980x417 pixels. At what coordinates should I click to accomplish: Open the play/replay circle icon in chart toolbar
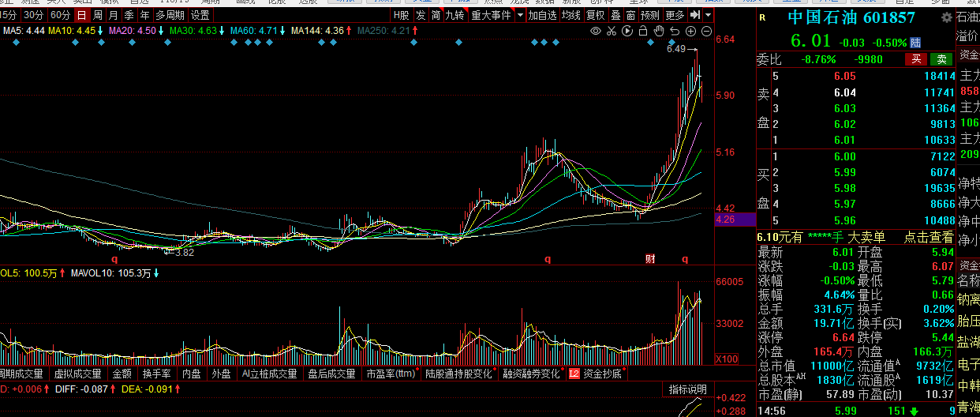[x=627, y=31]
